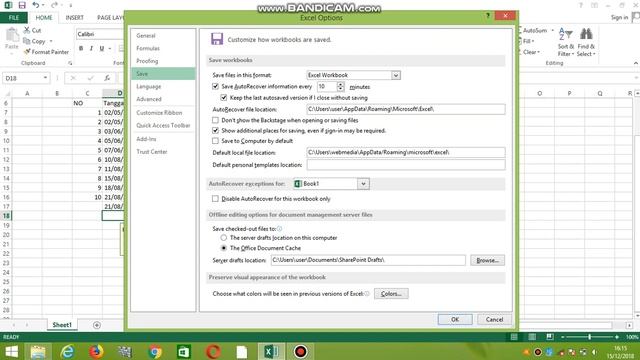The width and height of the screenshot is (640, 360).
Task: Open Sort & Filter in the Editing group
Action: coord(566,42)
